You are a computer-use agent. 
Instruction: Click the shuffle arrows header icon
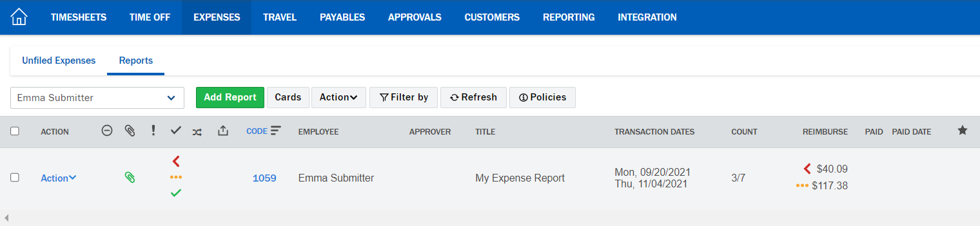(197, 131)
